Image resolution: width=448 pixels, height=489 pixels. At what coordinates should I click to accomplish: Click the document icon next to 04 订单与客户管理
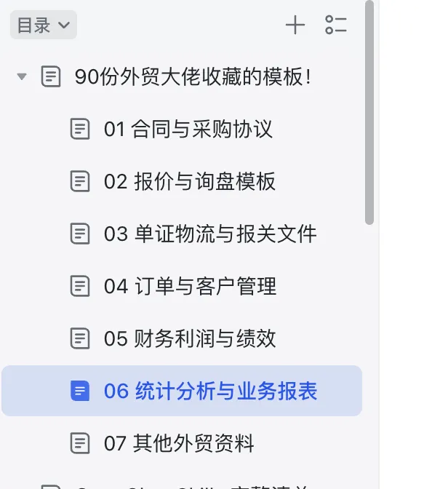click(x=80, y=286)
